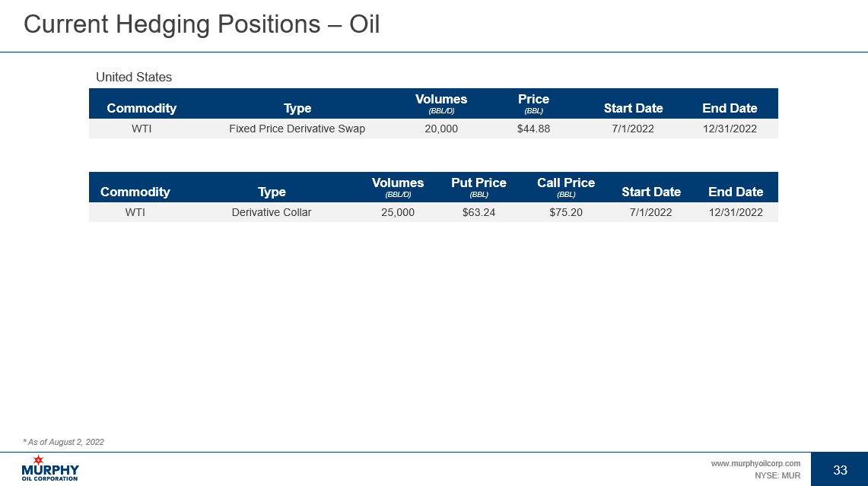Viewport: 868px width, 486px height.
Task: Click the $44.88 swap price value
Action: (533, 129)
